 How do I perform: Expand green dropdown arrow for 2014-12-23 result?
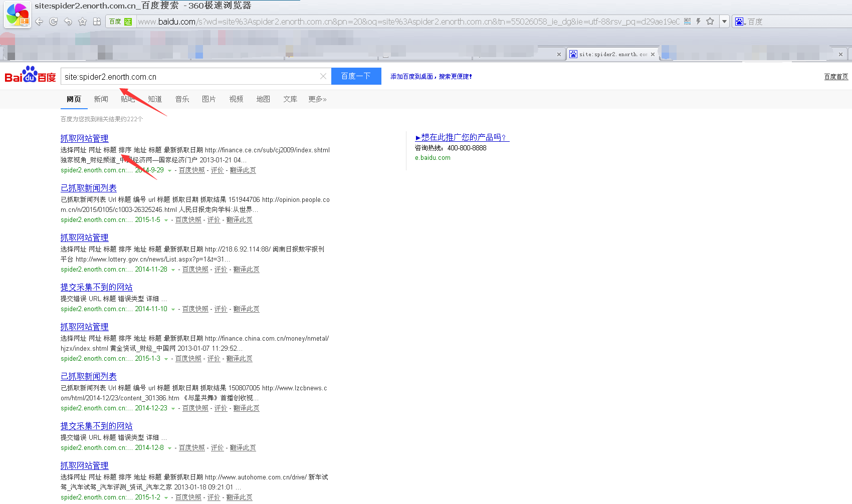tap(173, 409)
